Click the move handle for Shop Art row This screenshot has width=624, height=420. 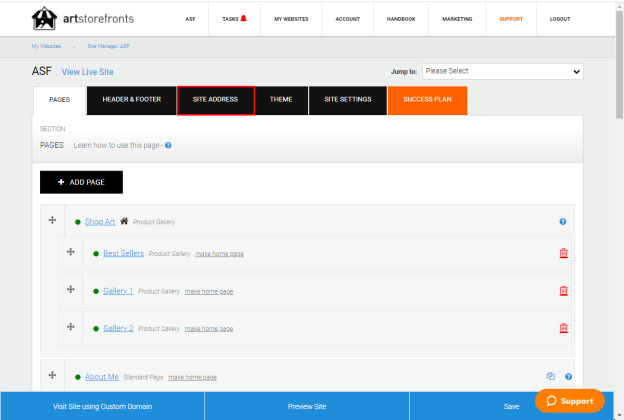point(52,220)
